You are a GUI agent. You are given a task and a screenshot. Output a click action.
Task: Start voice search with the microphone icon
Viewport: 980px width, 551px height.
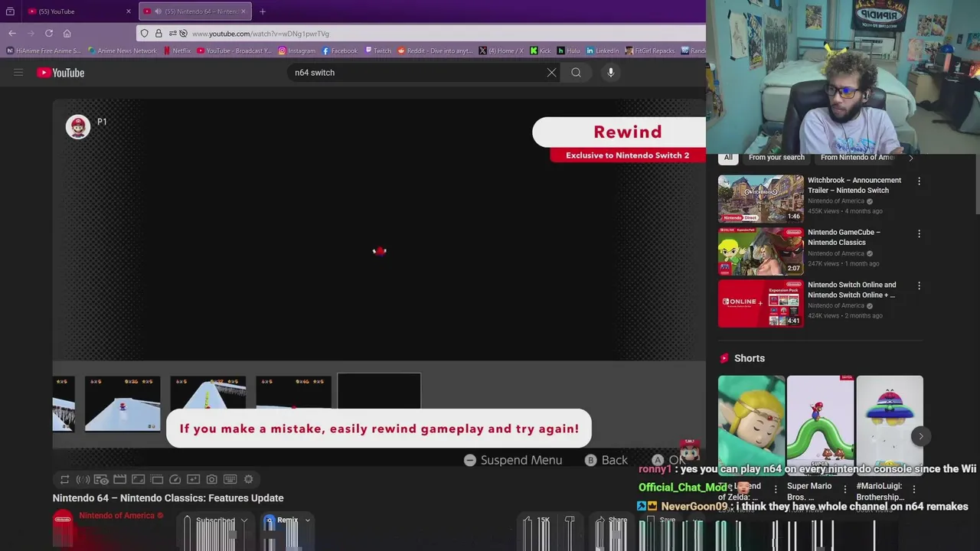point(610,73)
